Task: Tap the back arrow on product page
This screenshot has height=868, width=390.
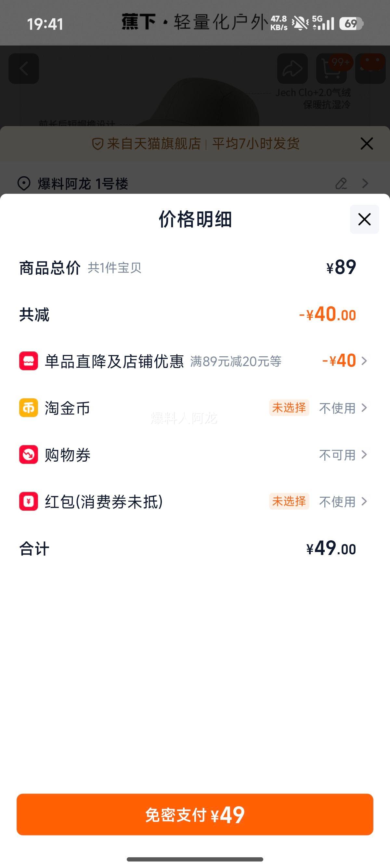Action: 24,68
